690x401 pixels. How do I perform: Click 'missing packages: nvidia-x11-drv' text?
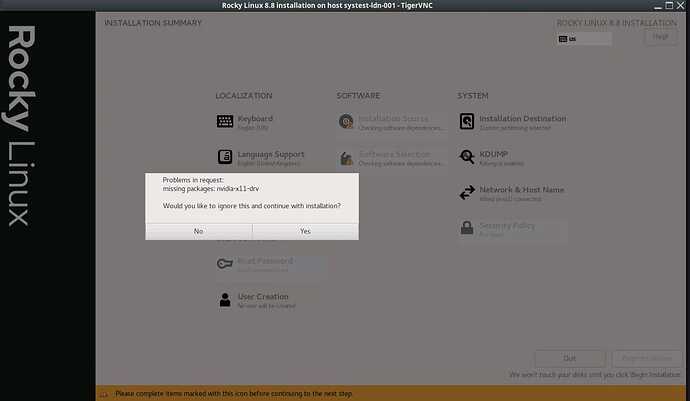211,188
